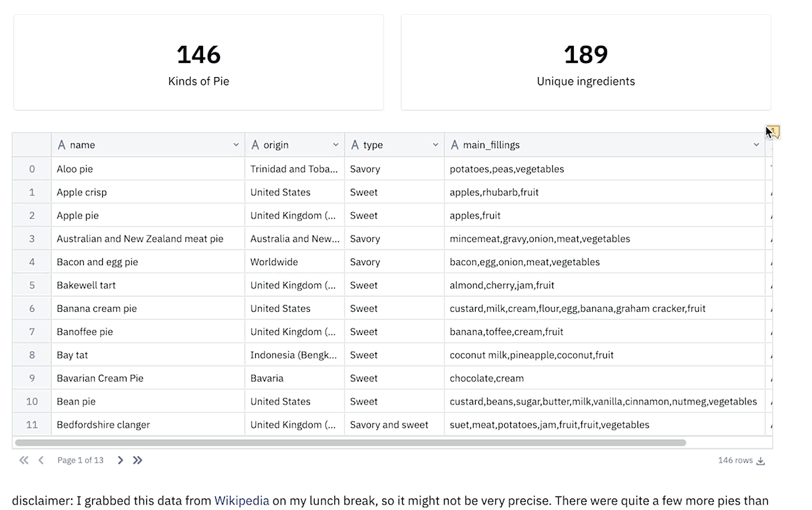
Task: Go to next page arrow
Action: point(120,460)
